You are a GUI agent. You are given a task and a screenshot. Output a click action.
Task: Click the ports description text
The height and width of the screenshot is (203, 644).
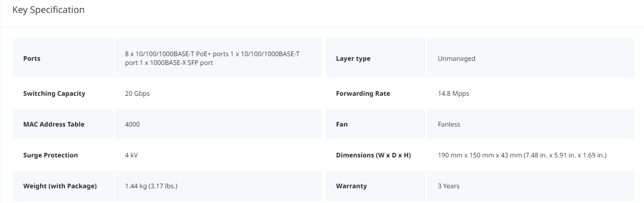[x=212, y=58]
